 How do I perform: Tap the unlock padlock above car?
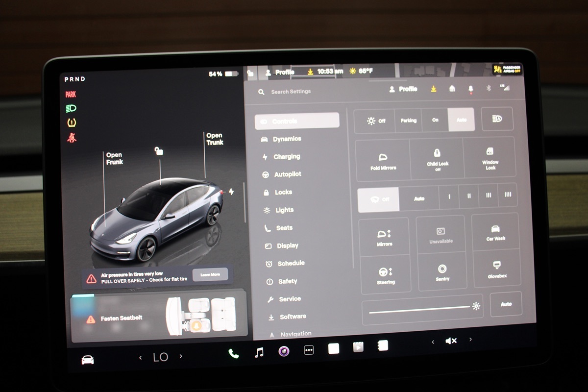click(159, 151)
